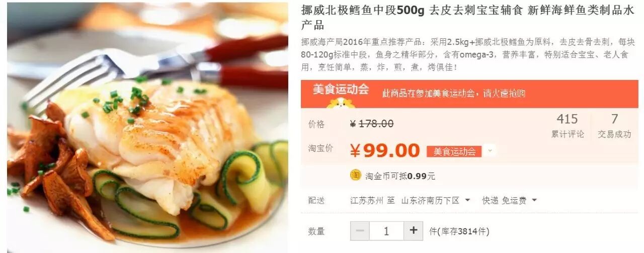Click banner text 此商品在参加美食运动会
This screenshot has width=644, height=253.
(x=428, y=93)
